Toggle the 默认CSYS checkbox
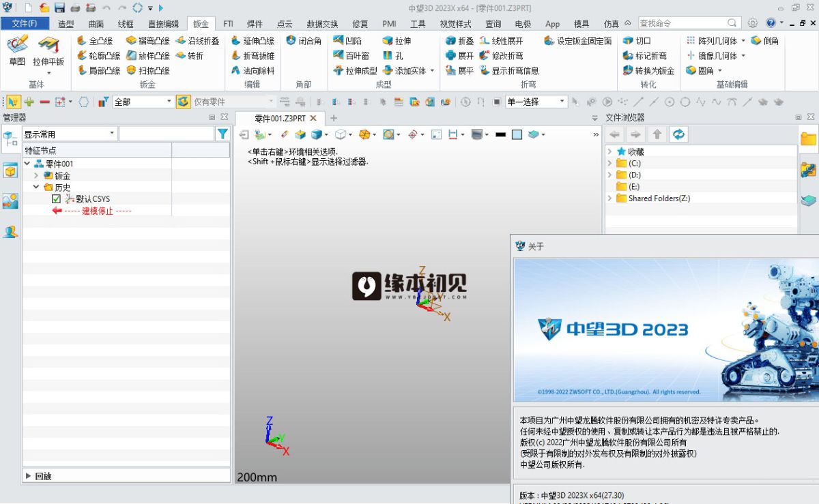819x504 pixels. (x=56, y=199)
